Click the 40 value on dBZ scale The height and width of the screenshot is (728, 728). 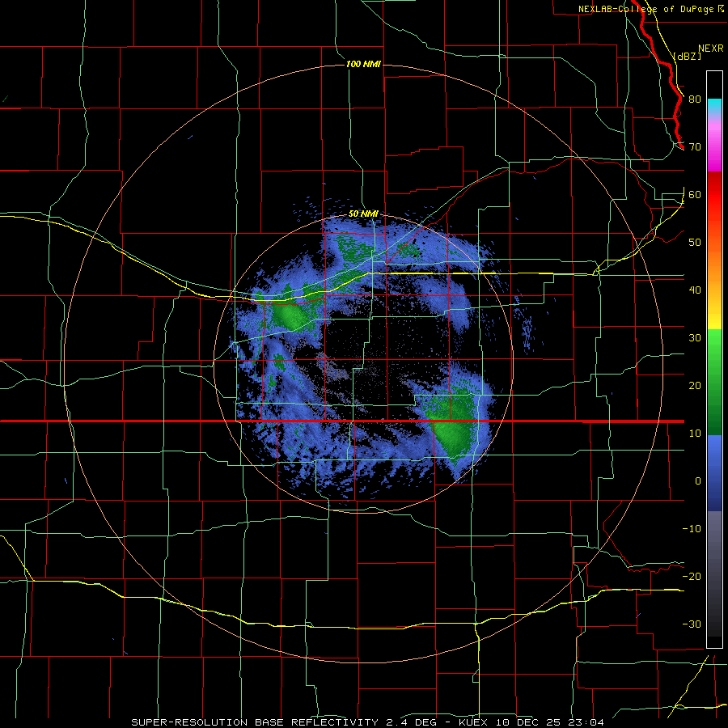pos(695,290)
